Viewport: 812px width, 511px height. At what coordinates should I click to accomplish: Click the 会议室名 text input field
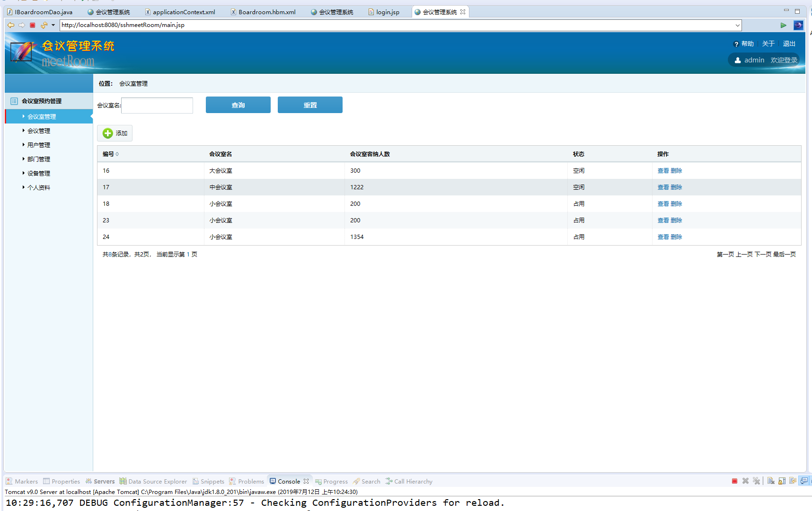[157, 106]
